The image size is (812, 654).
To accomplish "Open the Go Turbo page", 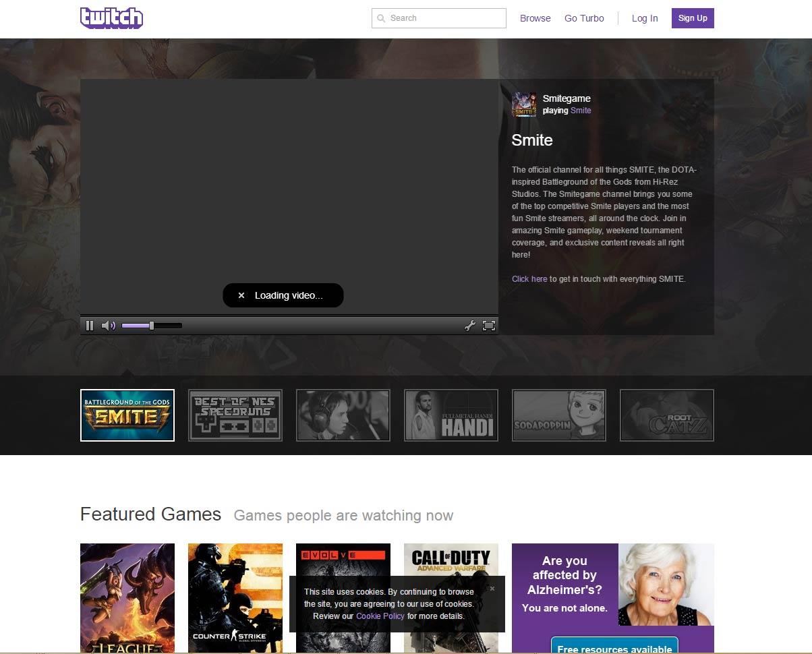I will click(584, 18).
